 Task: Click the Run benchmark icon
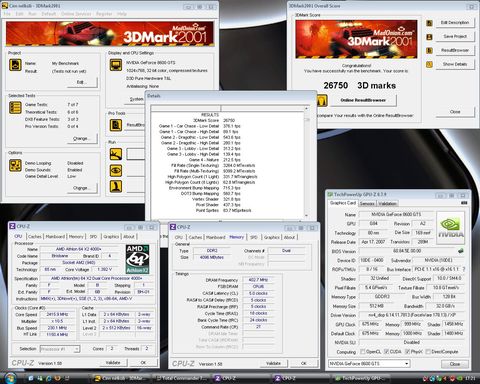(116, 154)
